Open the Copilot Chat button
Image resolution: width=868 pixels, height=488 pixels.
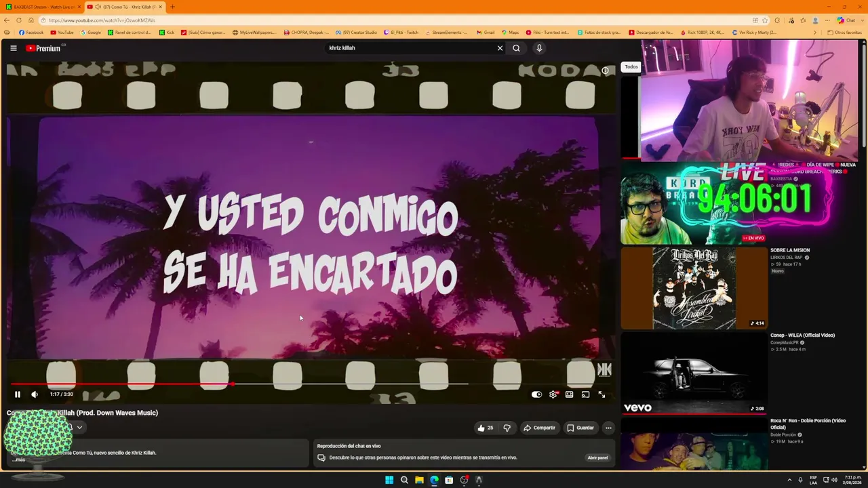tap(846, 20)
